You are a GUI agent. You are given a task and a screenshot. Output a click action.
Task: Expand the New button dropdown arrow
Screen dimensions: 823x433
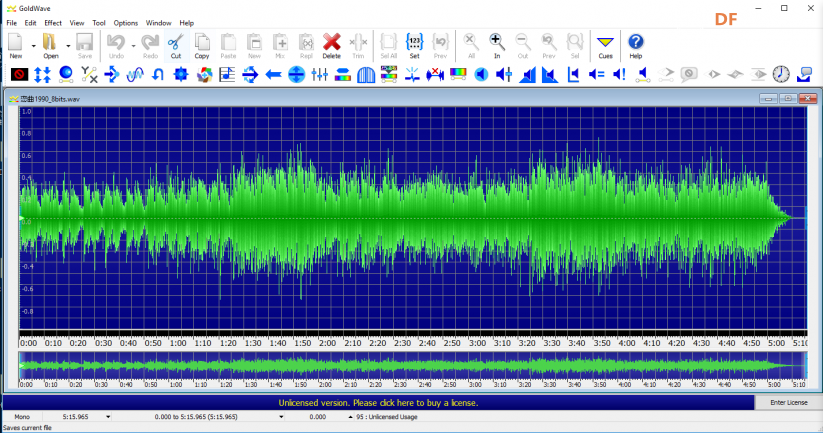34,46
